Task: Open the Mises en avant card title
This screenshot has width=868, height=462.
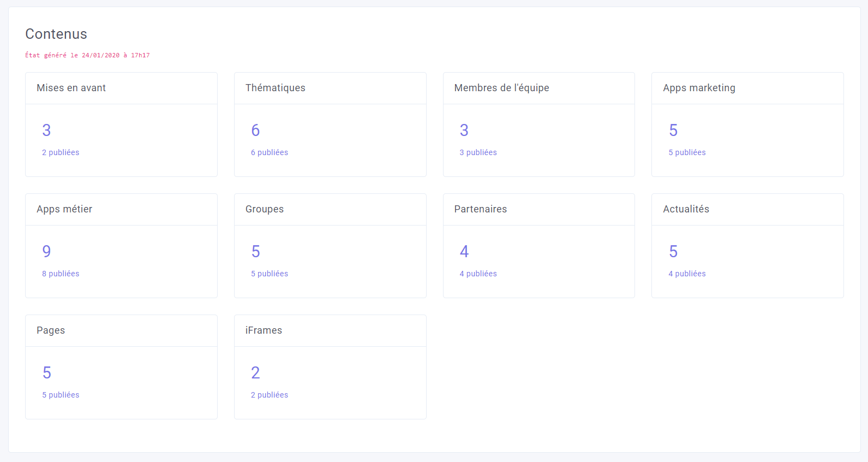Action: [x=71, y=88]
